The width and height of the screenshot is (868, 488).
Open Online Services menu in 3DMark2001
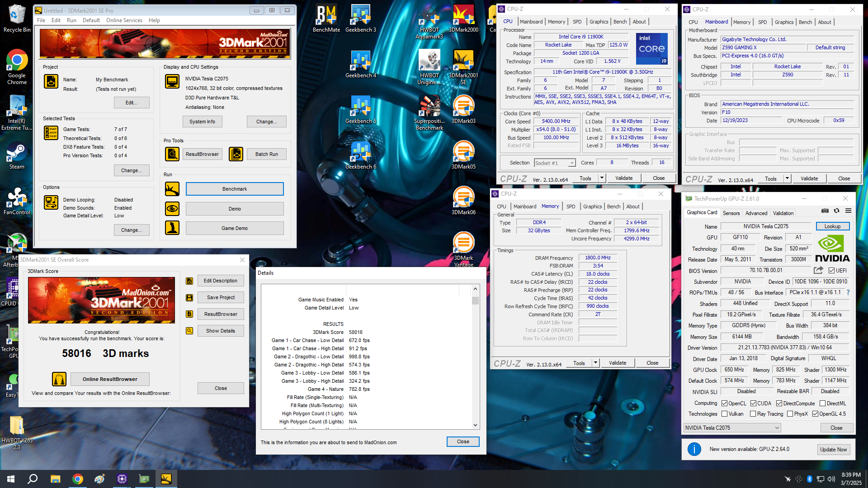pos(124,20)
